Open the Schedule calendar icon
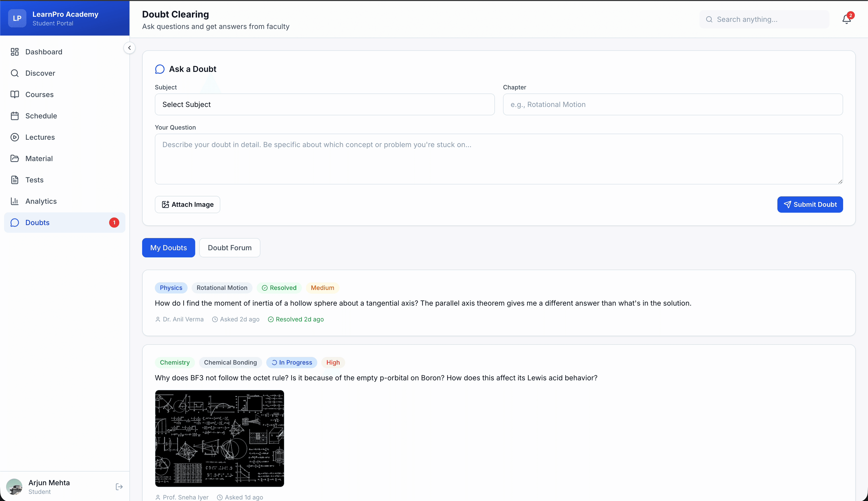Screen dimensions: 868x501 [15, 116]
